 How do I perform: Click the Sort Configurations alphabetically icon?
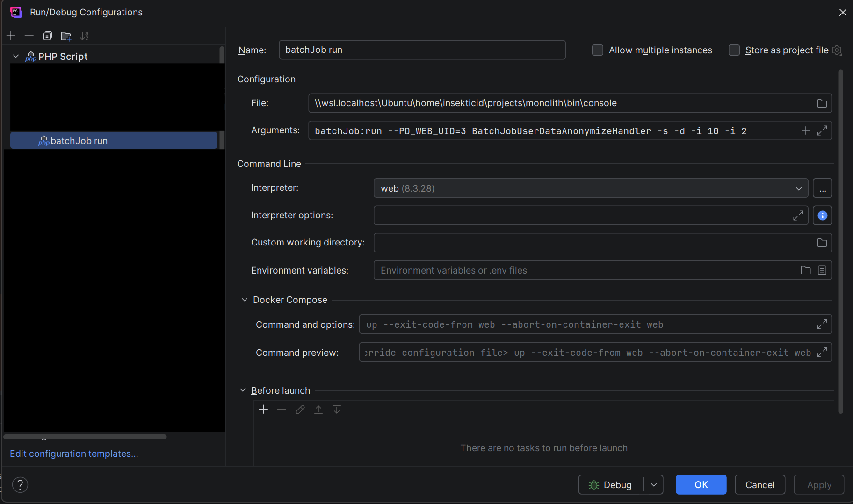pyautogui.click(x=85, y=36)
